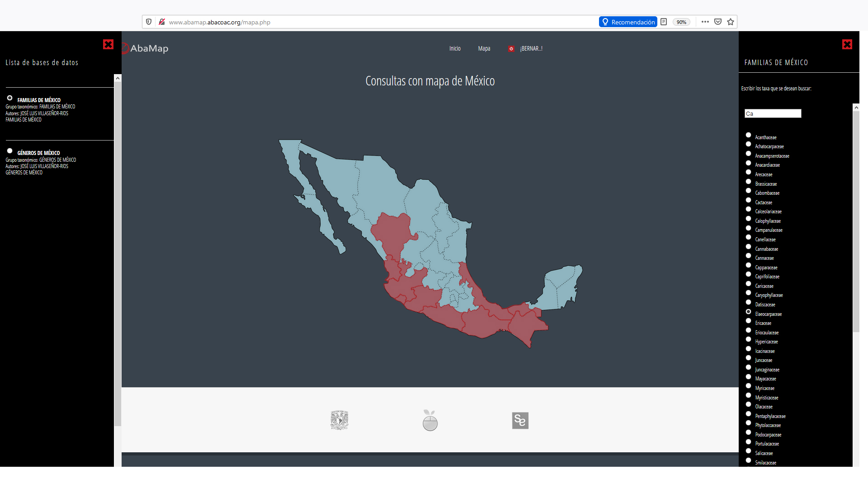Click the red power logout icon
The image size is (868, 488).
click(x=511, y=49)
